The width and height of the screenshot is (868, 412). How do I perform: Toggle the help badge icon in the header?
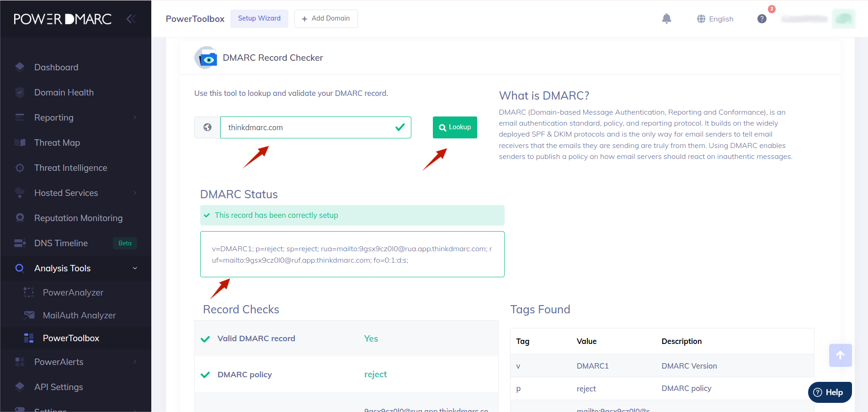coord(761,19)
